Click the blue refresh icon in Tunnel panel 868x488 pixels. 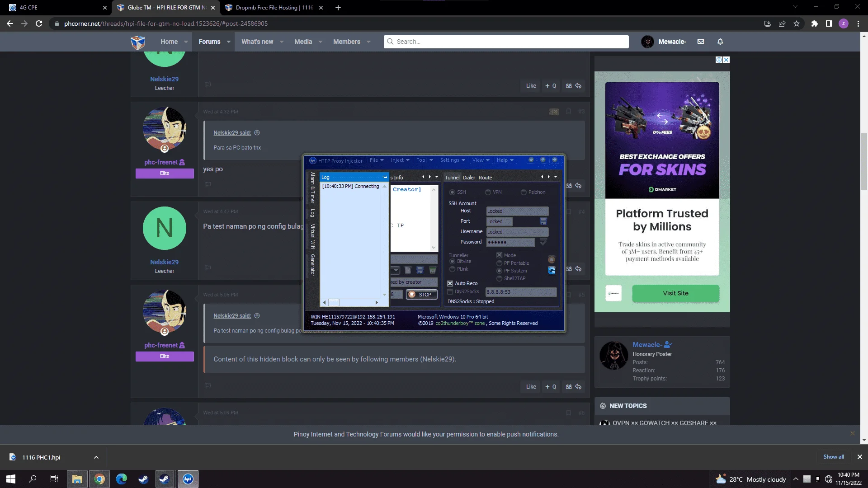pyautogui.click(x=552, y=270)
